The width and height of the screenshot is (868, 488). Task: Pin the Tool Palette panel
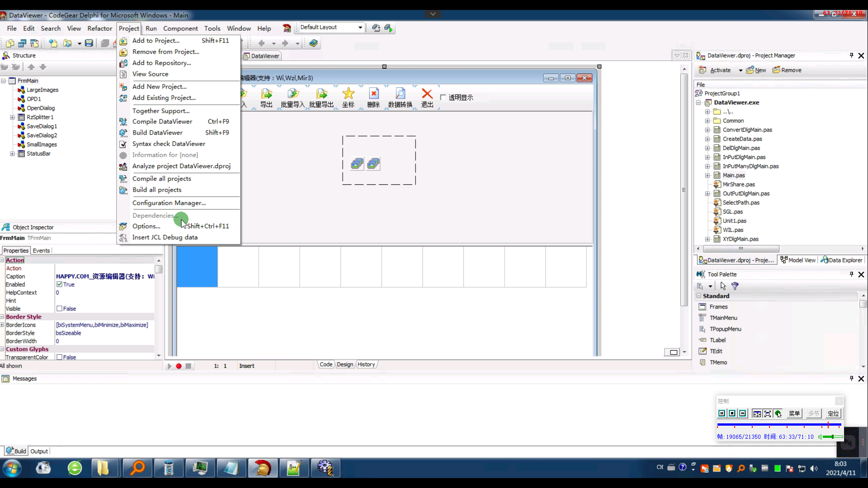click(x=851, y=274)
